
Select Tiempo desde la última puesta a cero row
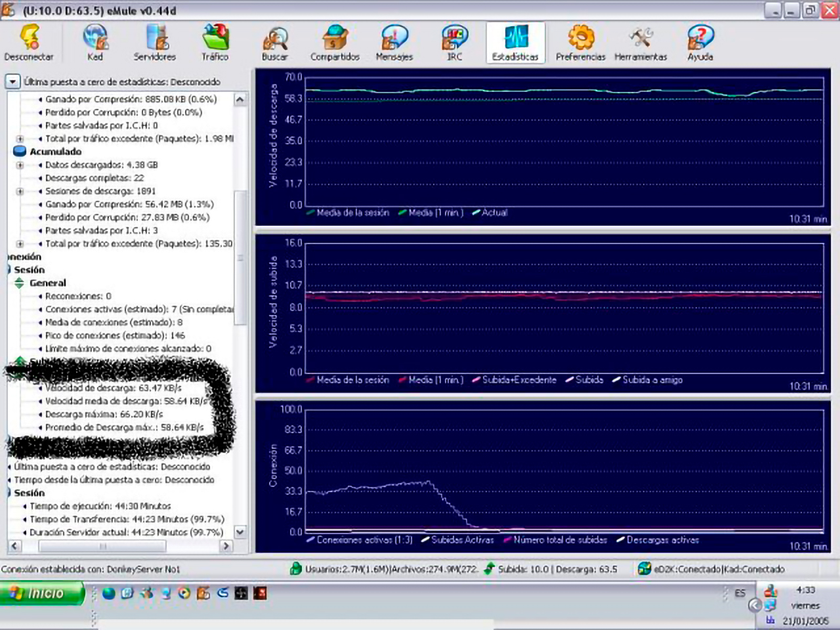point(114,480)
